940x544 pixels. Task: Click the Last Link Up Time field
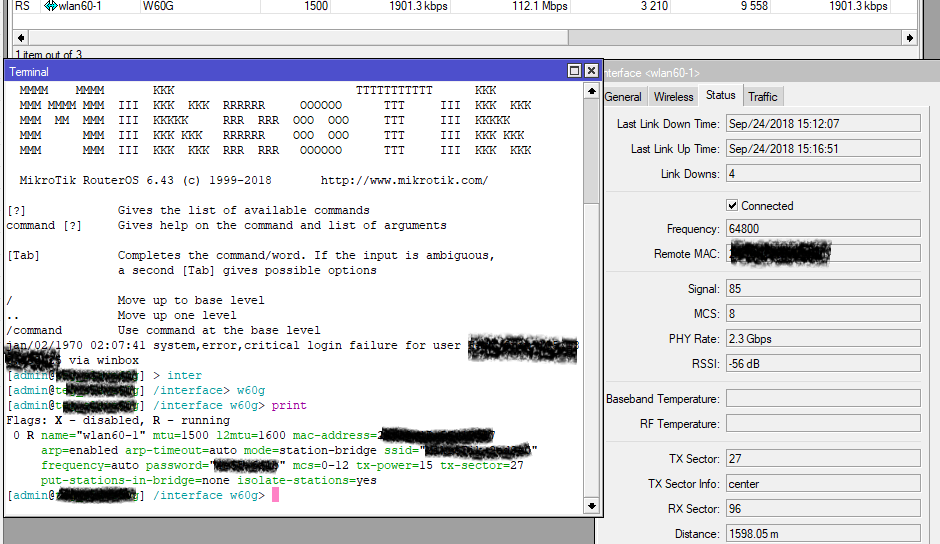(823, 149)
